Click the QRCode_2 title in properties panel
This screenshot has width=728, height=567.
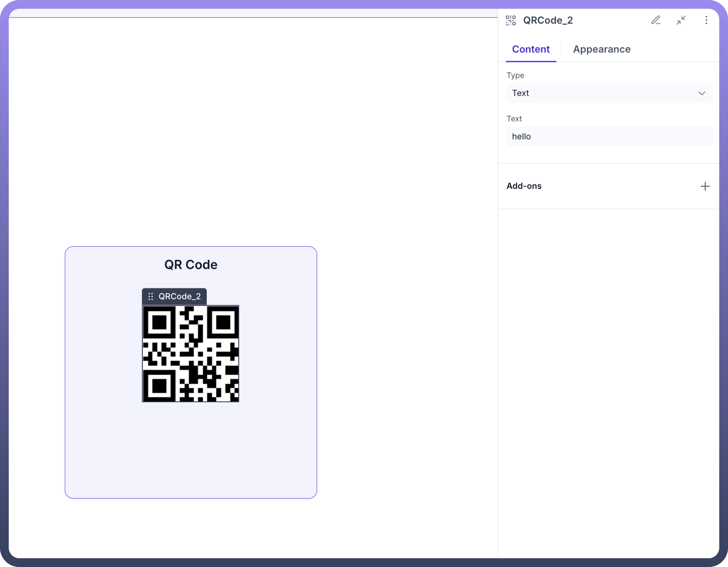[548, 20]
